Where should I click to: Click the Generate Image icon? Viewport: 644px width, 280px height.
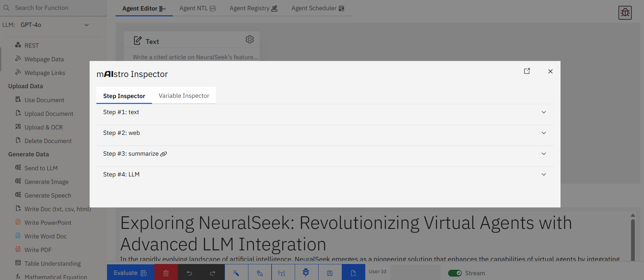click(18, 181)
